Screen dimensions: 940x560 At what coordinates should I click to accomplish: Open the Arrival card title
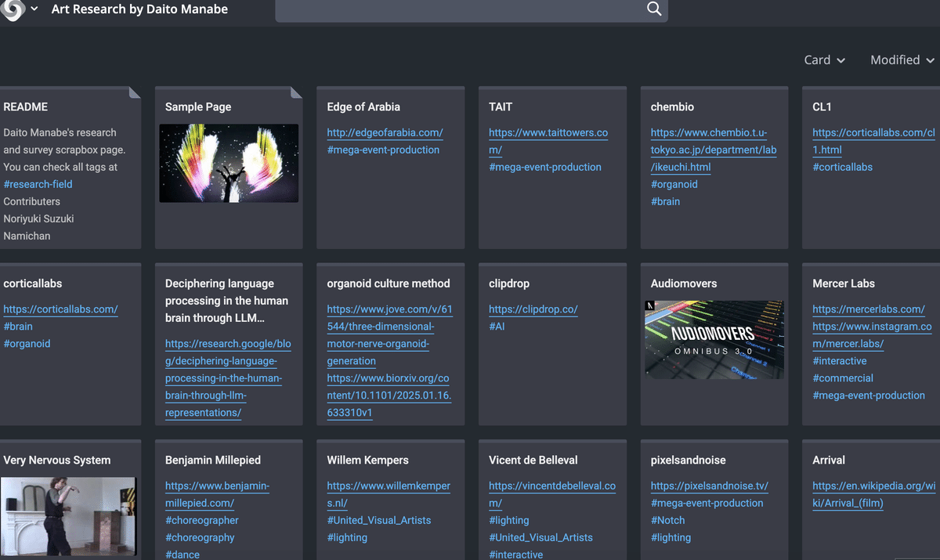pyautogui.click(x=829, y=460)
